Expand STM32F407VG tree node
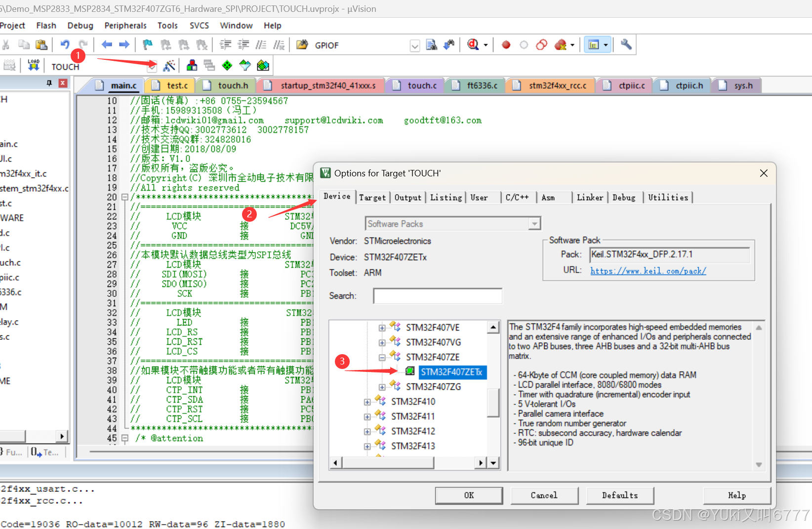This screenshot has height=529, width=812. pyautogui.click(x=382, y=343)
